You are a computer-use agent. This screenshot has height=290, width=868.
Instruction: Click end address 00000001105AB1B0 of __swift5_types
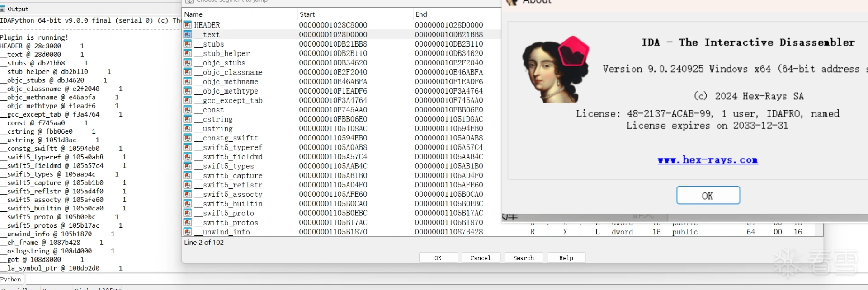pos(449,166)
